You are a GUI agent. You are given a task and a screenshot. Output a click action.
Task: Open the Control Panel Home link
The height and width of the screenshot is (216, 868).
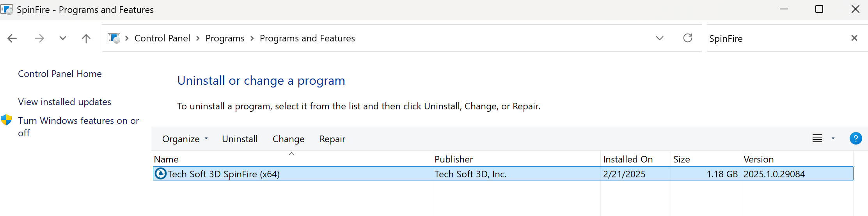60,74
